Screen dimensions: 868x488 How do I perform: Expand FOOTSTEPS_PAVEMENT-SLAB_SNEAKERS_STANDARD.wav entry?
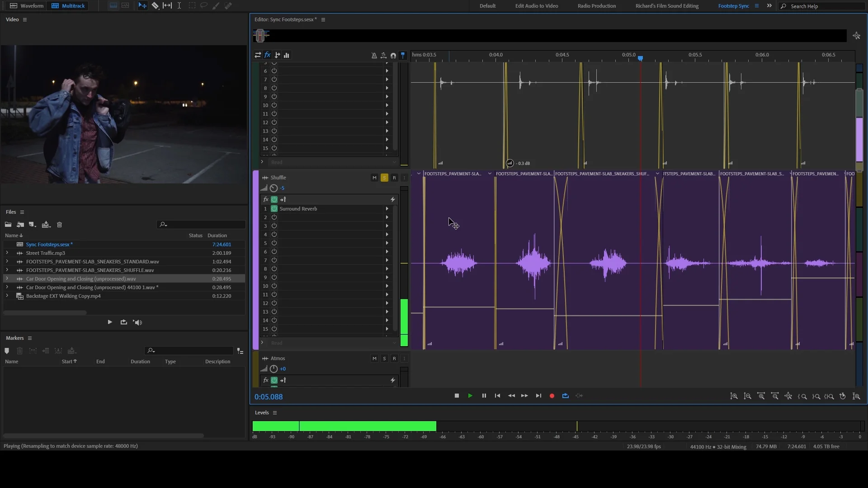coord(7,262)
